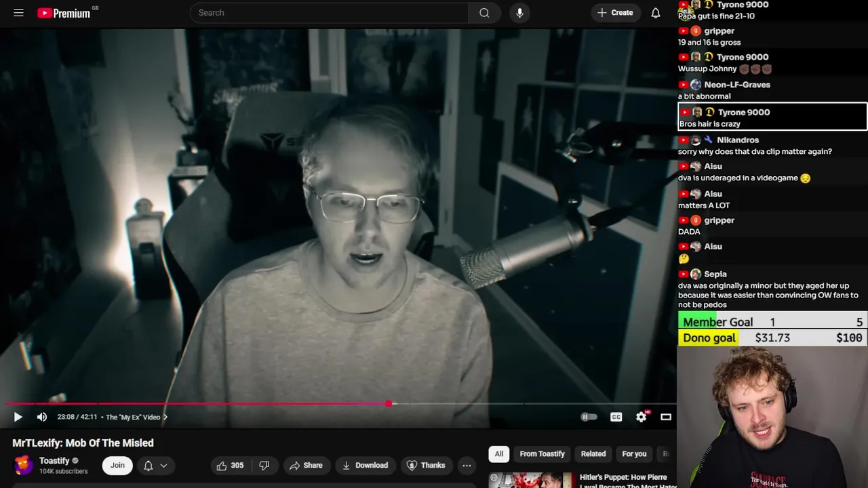Viewport: 868px width, 488px height.
Task: Click chat message 'Bros hair is crazy'
Action: click(709, 124)
